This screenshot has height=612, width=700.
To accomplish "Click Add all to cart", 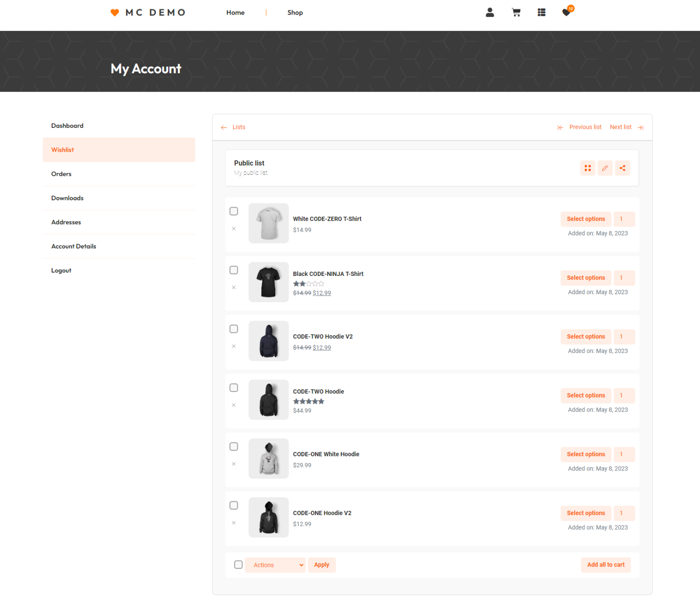I will (x=606, y=565).
